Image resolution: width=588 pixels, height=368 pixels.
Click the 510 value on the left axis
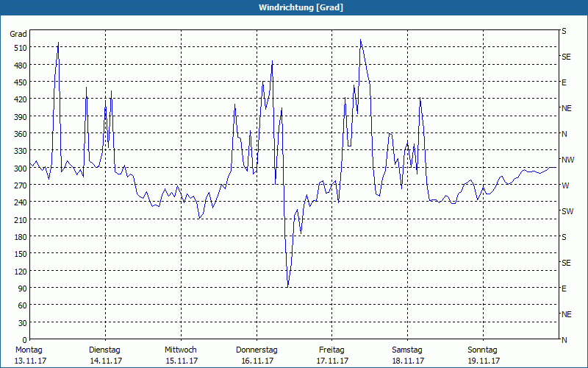(x=21, y=48)
